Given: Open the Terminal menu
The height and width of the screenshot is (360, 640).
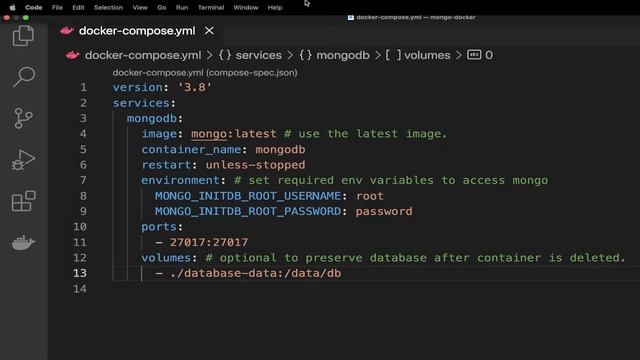Looking at the screenshot, I should (211, 7).
